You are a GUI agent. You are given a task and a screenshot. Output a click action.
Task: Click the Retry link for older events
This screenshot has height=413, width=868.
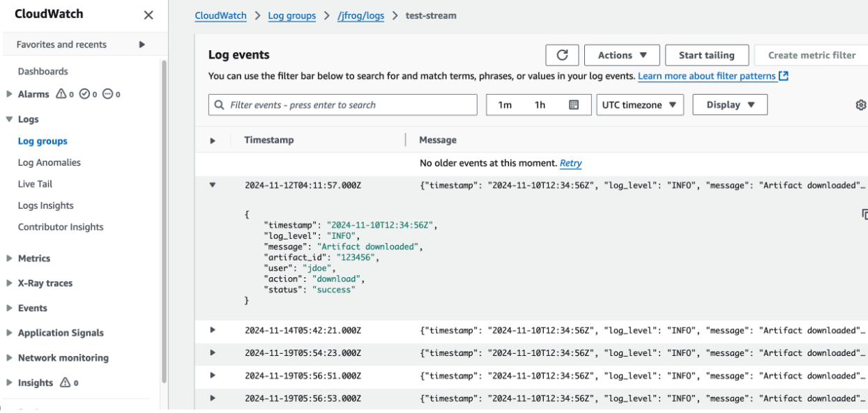click(x=570, y=162)
